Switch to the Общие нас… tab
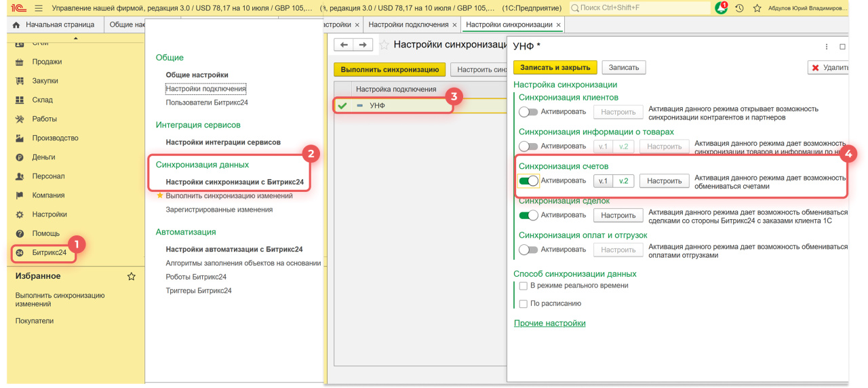This screenshot has width=868, height=388. tap(127, 24)
